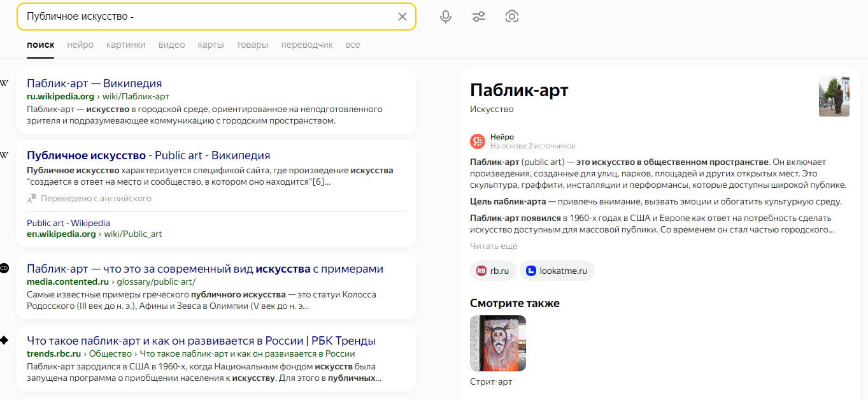Image resolution: width=868 pixels, height=400 pixels.
Task: Open the search filter settings icon
Action: tap(479, 17)
